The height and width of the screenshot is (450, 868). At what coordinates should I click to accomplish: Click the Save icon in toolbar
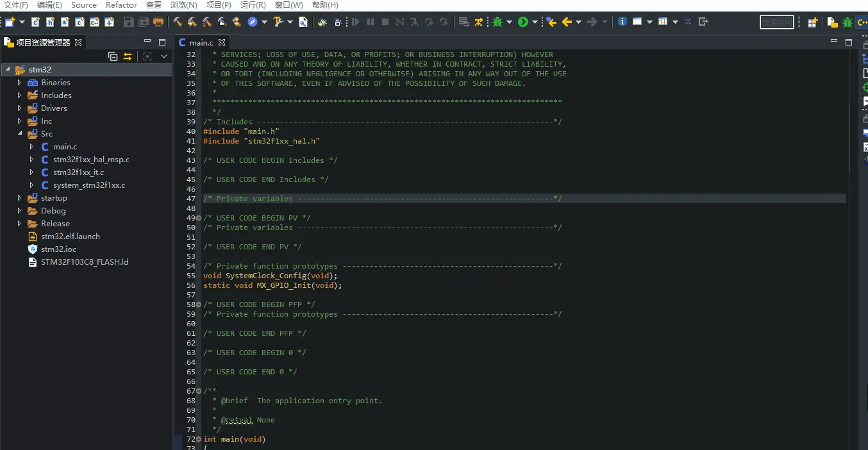(128, 22)
